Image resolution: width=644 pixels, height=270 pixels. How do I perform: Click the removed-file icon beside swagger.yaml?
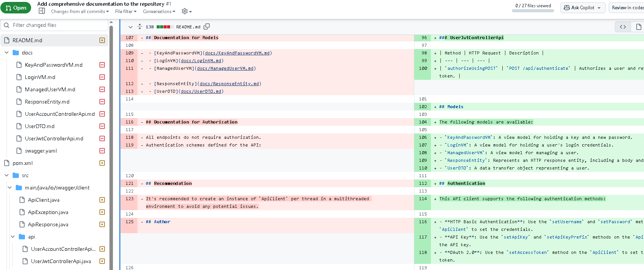click(x=102, y=151)
